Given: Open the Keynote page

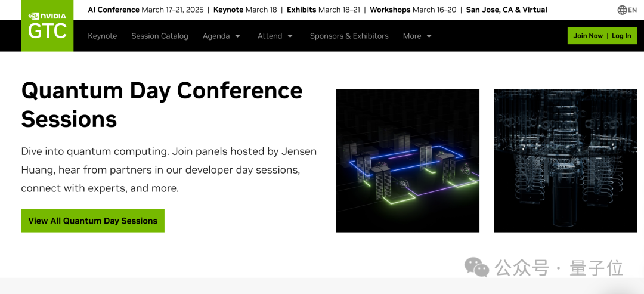Looking at the screenshot, I should (x=103, y=36).
